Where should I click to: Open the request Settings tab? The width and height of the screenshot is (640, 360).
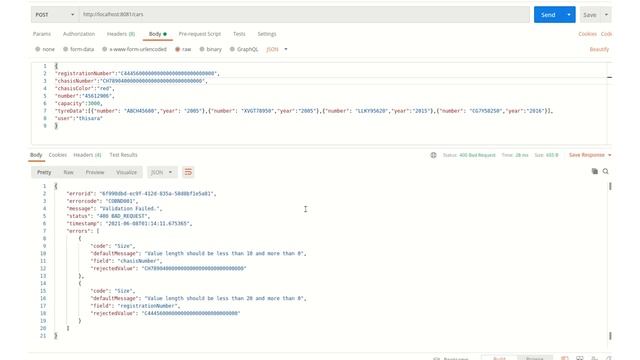[x=267, y=34]
